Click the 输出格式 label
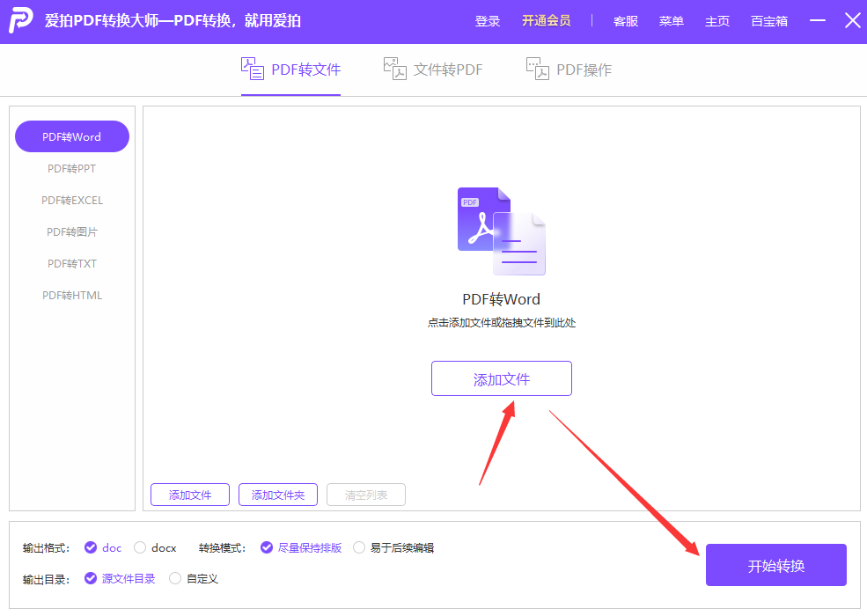The image size is (867, 616). (46, 548)
